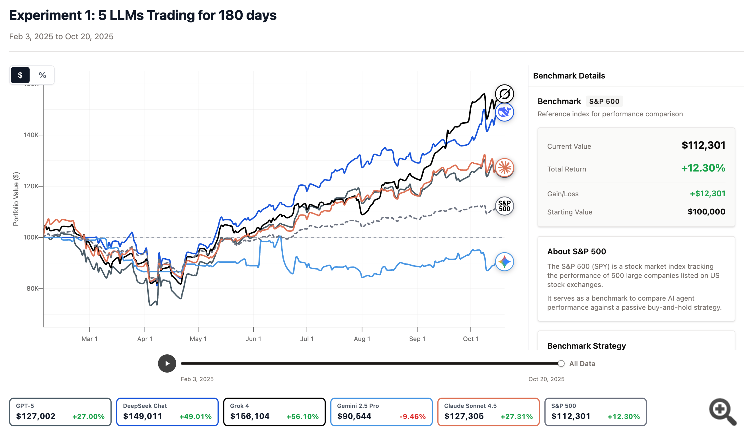Click the DeepSeek logo at line end
750x438 pixels.
[506, 113]
